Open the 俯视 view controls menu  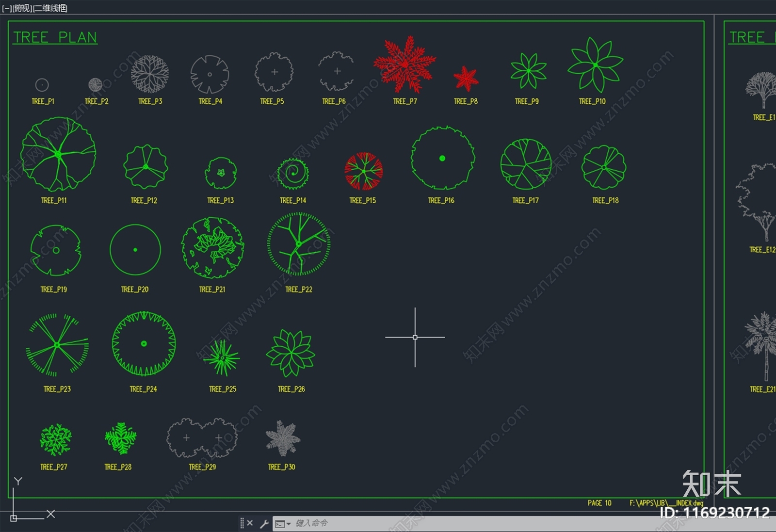pyautogui.click(x=22, y=8)
